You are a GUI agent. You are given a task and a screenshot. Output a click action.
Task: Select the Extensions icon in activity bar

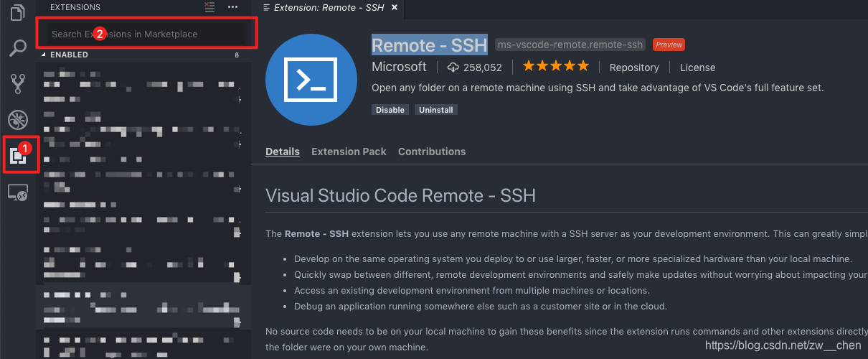[17, 155]
